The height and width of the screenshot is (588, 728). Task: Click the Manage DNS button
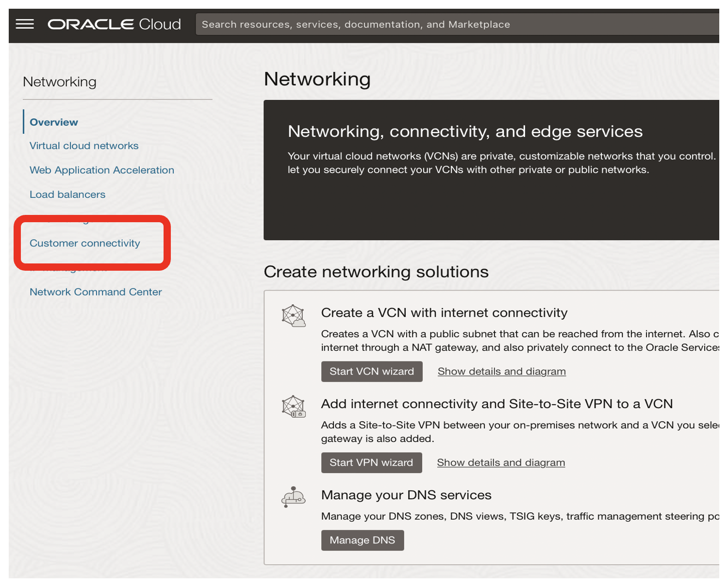[362, 540]
